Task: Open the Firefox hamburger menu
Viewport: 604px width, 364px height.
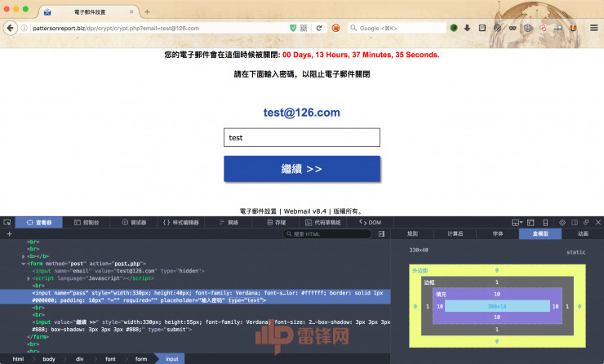Action: [x=594, y=28]
